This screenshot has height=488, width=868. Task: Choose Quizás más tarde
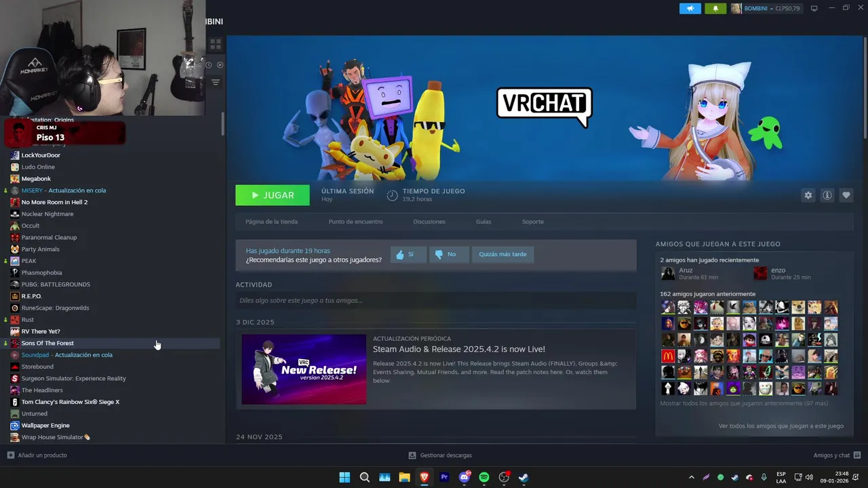coord(502,254)
